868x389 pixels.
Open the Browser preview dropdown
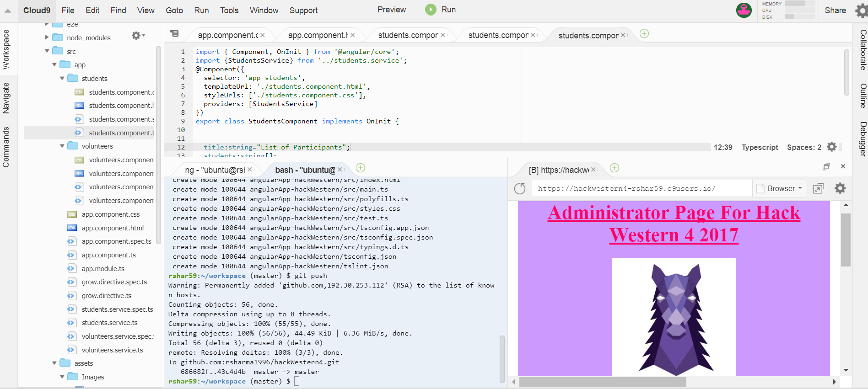779,188
